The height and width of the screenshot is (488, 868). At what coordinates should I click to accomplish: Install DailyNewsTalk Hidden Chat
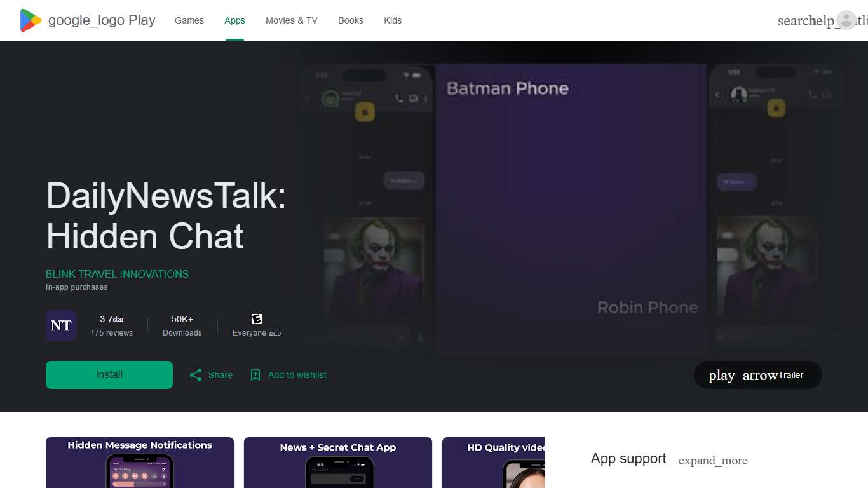pyautogui.click(x=109, y=374)
